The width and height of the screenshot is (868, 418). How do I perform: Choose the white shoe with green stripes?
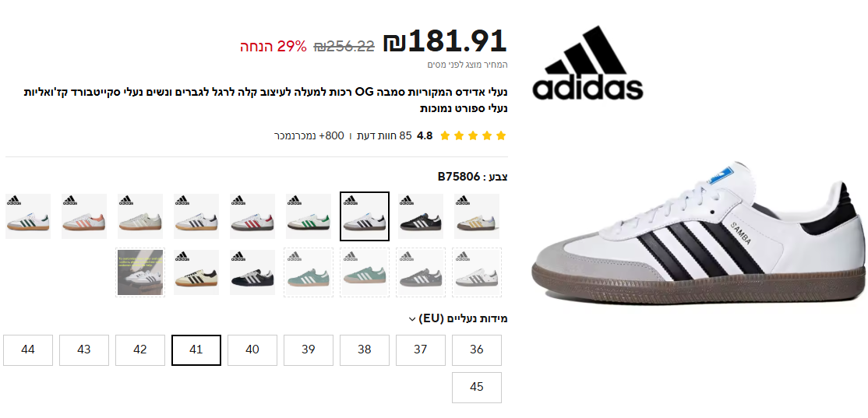[309, 216]
